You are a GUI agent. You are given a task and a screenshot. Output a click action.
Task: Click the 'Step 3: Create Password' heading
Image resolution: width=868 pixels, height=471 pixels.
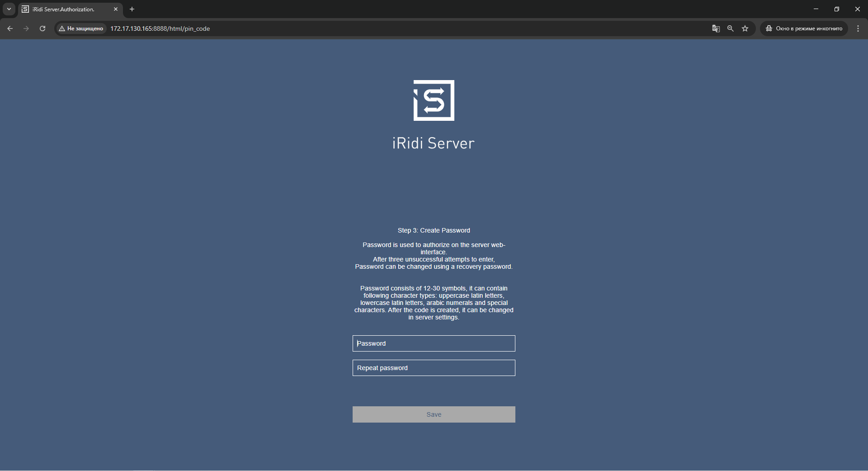(434, 230)
